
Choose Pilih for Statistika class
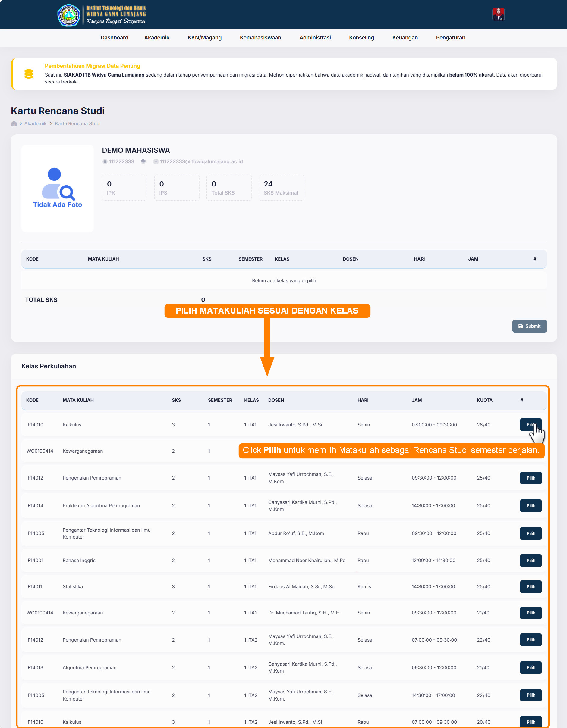tap(530, 587)
